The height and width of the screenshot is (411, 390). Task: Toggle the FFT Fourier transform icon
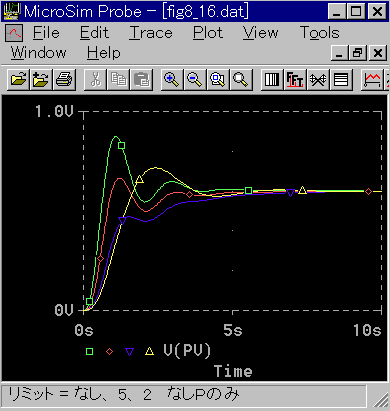tap(295, 80)
